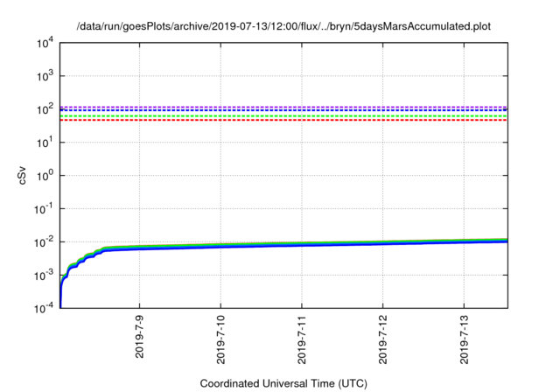560x392 pixels.
Task: Click the 10^2 y-axis tick label
Action: 45,109
